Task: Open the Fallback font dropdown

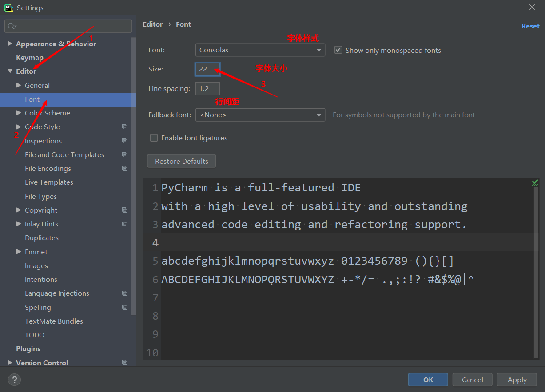Action: pos(260,115)
